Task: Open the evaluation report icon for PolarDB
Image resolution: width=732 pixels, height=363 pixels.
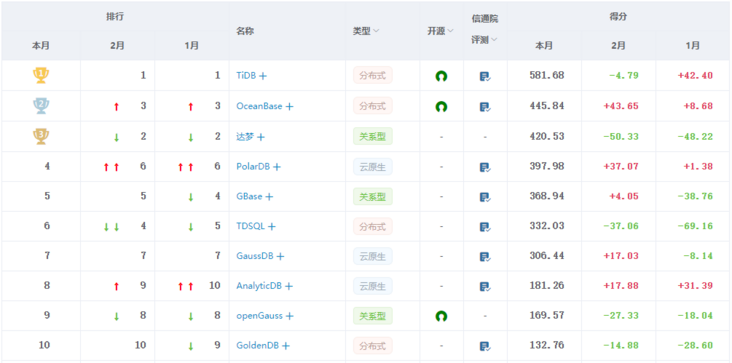Action: click(x=485, y=167)
